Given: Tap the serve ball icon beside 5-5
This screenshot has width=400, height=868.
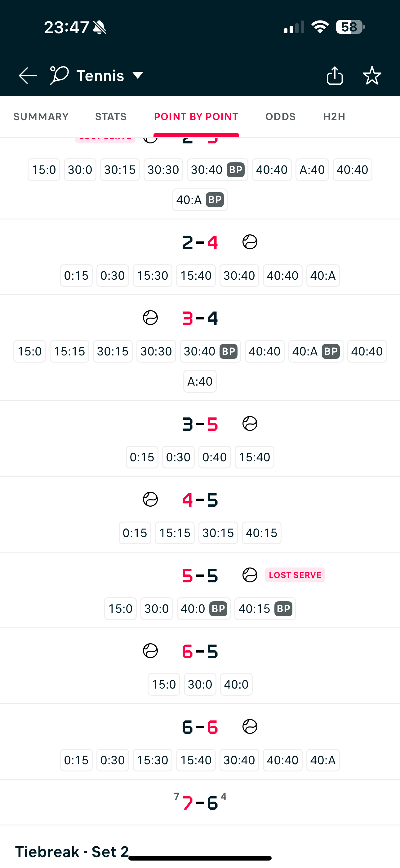Looking at the screenshot, I should coord(250,575).
